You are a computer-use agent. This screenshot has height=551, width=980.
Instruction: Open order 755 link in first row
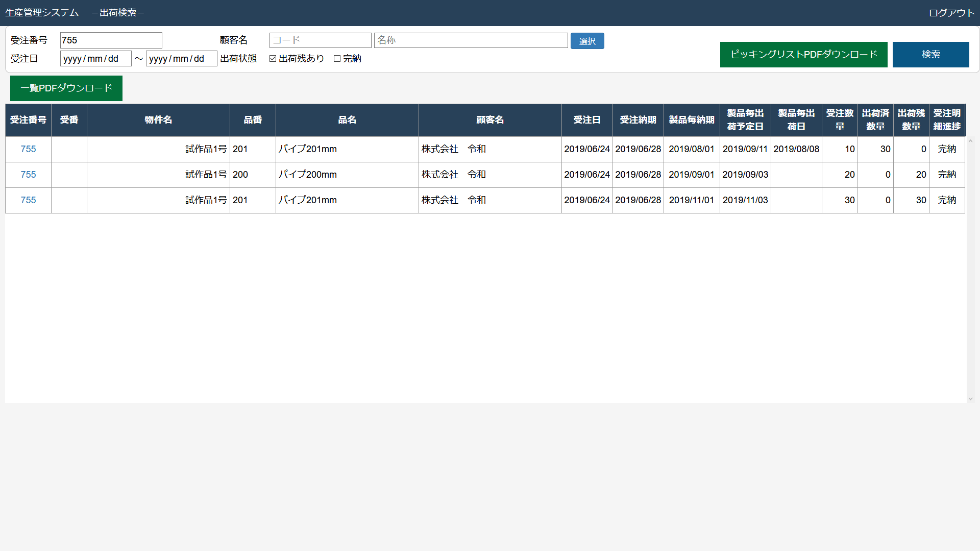28,149
